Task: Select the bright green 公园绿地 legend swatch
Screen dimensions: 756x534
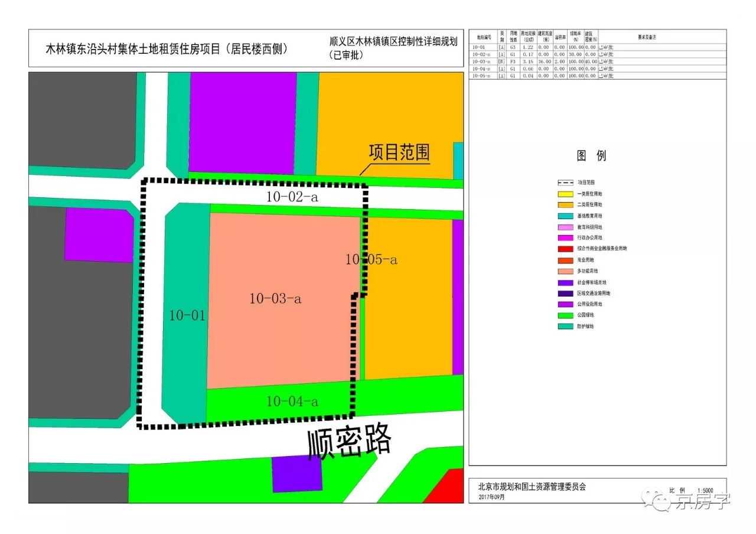Action: tap(565, 315)
